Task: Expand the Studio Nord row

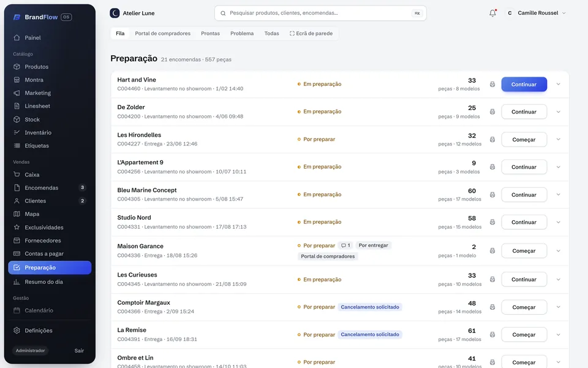Action: point(559,222)
